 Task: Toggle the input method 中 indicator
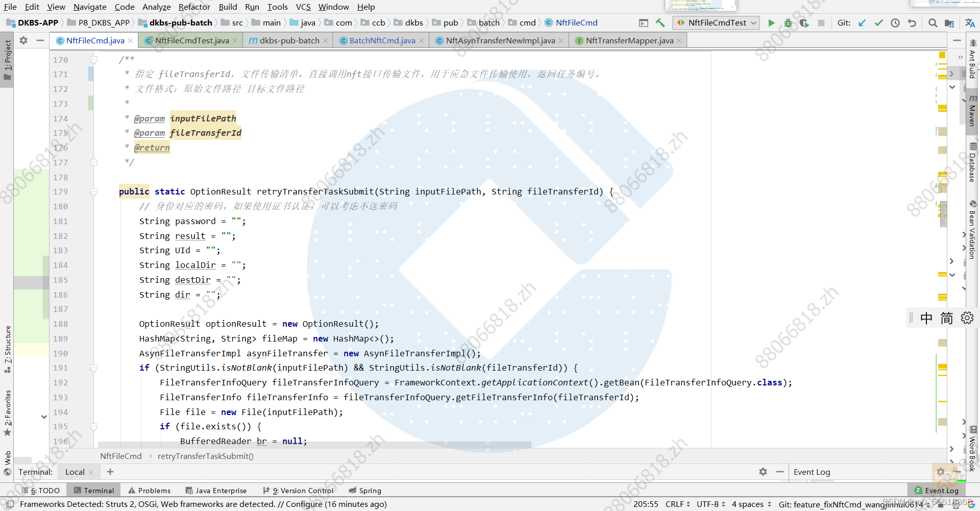[926, 318]
